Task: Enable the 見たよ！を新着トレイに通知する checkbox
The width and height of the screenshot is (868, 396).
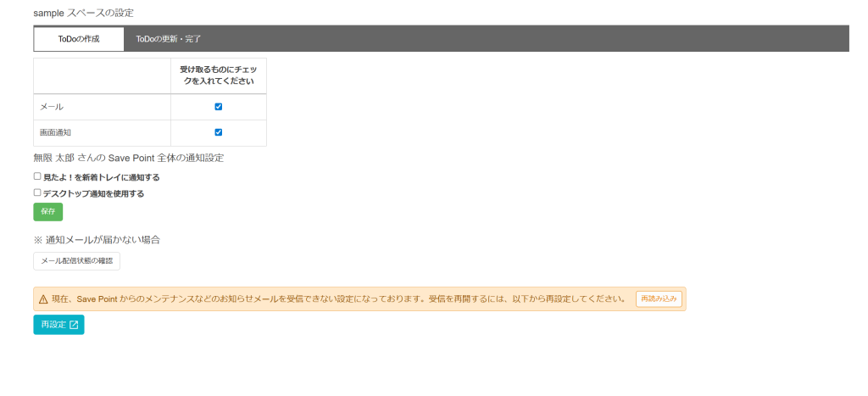Action: [37, 176]
